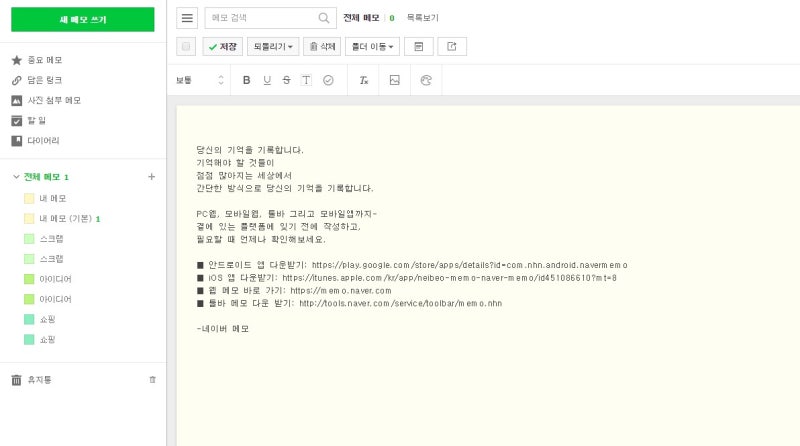Image resolution: width=800 pixels, height=446 pixels.
Task: Open the tools.naver.com toolbar link
Action: click(x=401, y=303)
